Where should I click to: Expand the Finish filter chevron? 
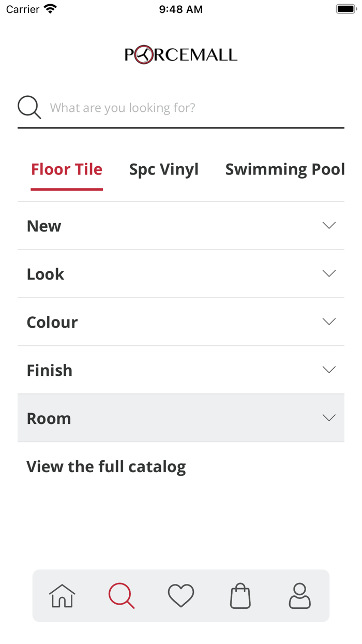[329, 370]
